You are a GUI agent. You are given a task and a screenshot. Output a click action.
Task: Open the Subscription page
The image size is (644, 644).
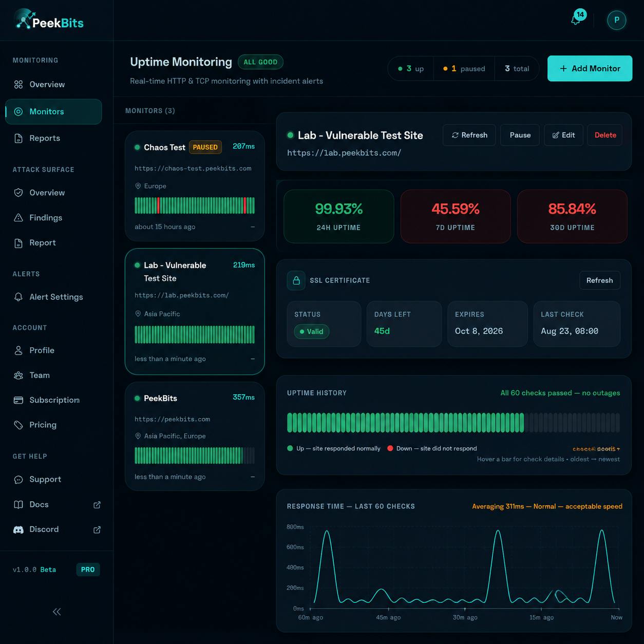pyautogui.click(x=54, y=400)
